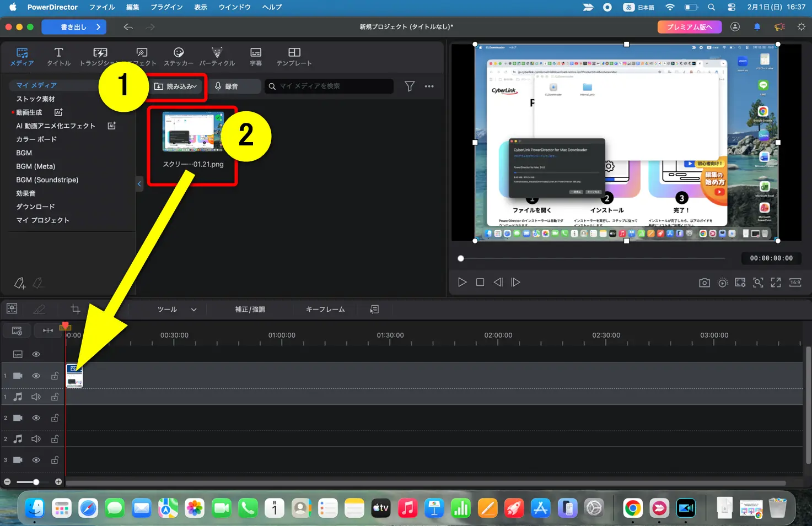Mute audio track 1 speaker toggle
812x526 pixels.
pyautogui.click(x=36, y=396)
